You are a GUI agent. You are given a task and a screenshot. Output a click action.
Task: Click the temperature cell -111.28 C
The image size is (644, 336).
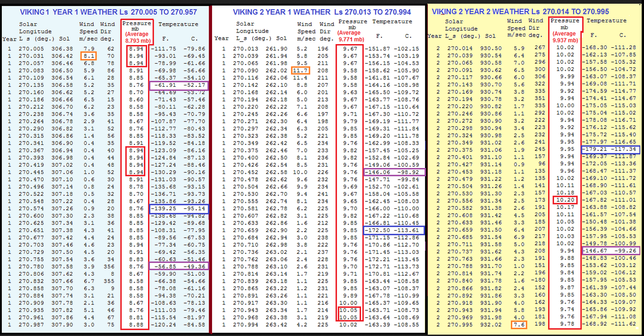click(624, 47)
